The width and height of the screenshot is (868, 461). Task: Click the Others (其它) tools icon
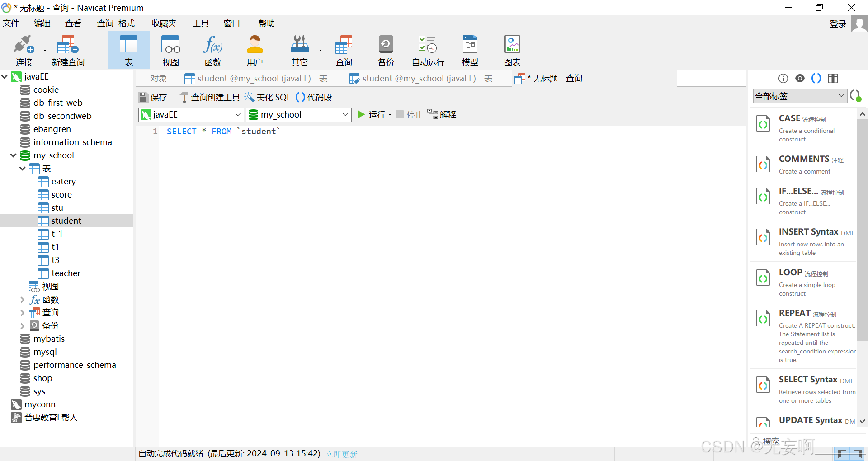[299, 50]
